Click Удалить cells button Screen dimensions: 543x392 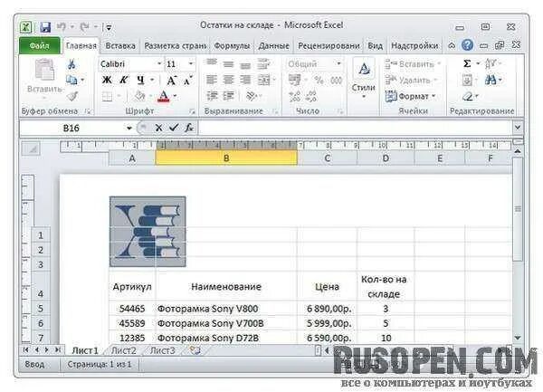click(x=411, y=81)
